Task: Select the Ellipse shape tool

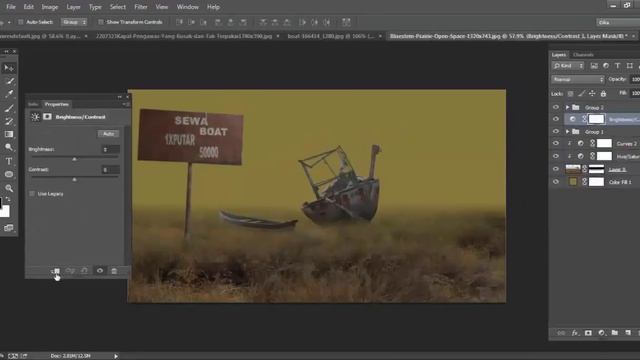Action: (9, 174)
